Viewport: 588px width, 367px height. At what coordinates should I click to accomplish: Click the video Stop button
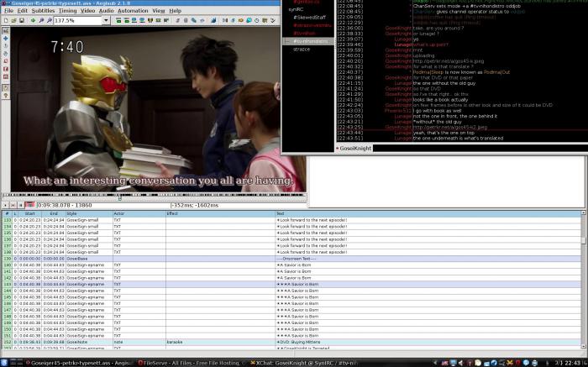click(21, 205)
